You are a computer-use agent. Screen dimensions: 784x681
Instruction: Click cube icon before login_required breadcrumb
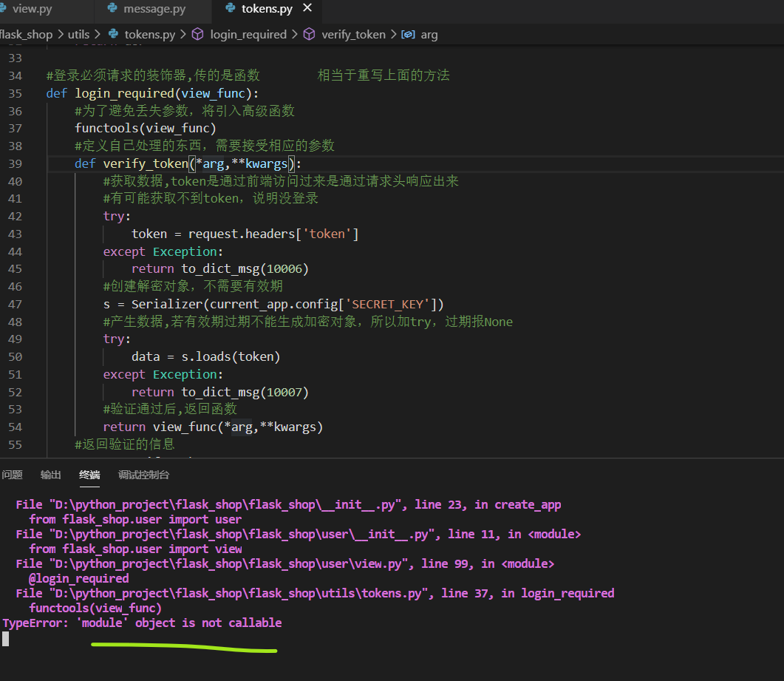(x=198, y=34)
